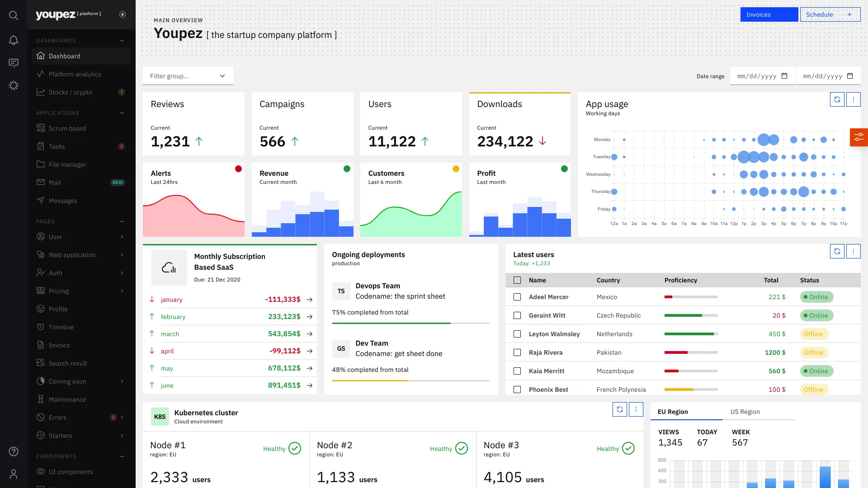Open the Timeline page link
This screenshot has height=488, width=868.
point(81,327)
